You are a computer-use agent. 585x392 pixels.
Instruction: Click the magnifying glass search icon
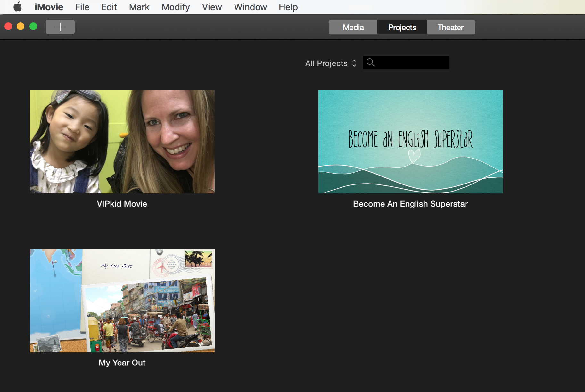point(370,62)
